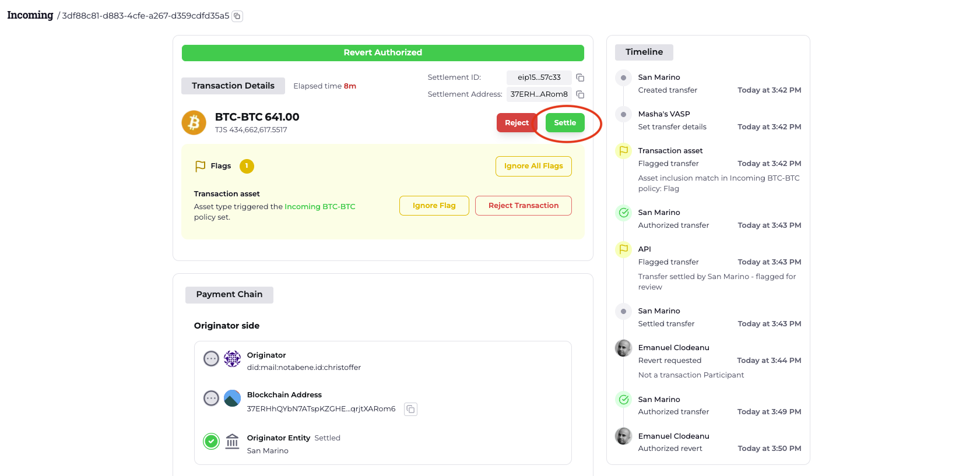
Task: Click the Authorized transfer 3:49 PM check icon
Action: [624, 400]
